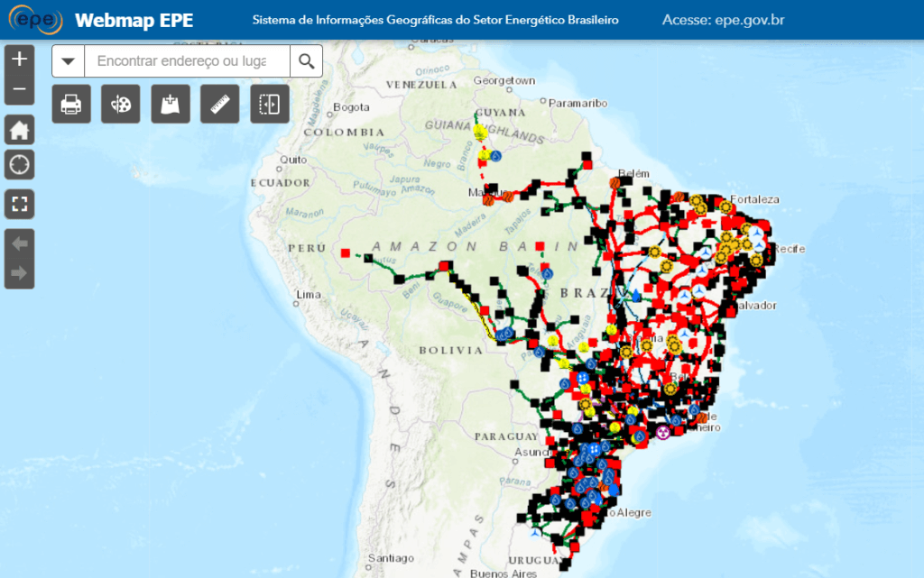The image size is (924, 578).
Task: Zoom out of the map
Action: click(20, 90)
